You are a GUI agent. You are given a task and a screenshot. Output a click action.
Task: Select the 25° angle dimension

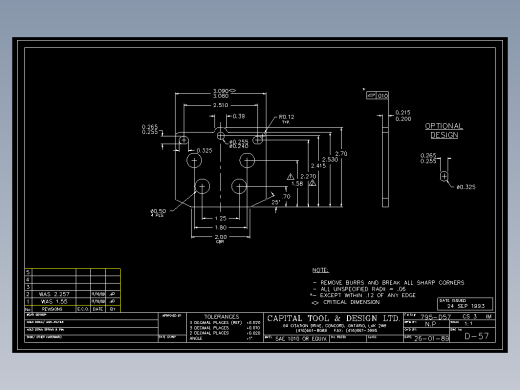click(276, 202)
